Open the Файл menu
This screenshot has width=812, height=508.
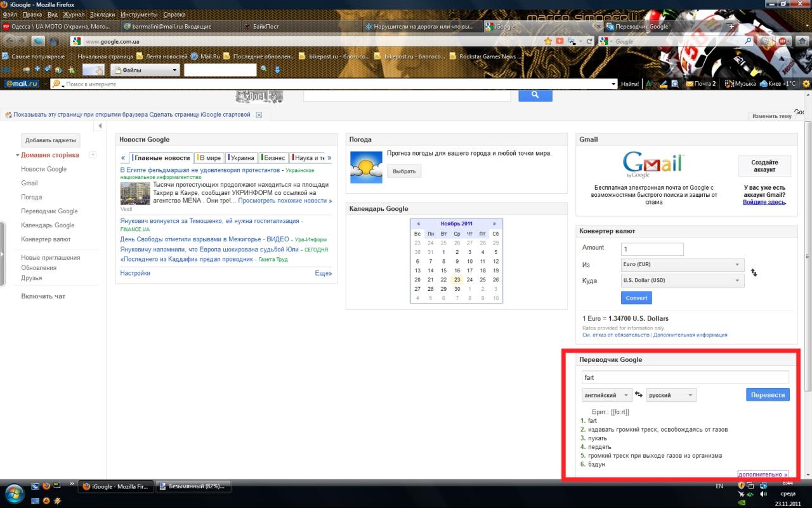(10, 14)
